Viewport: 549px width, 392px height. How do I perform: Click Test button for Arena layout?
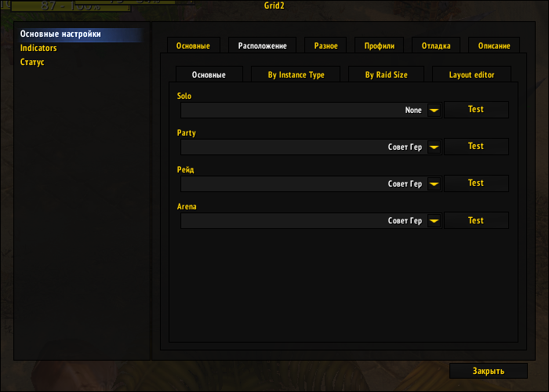pos(476,220)
